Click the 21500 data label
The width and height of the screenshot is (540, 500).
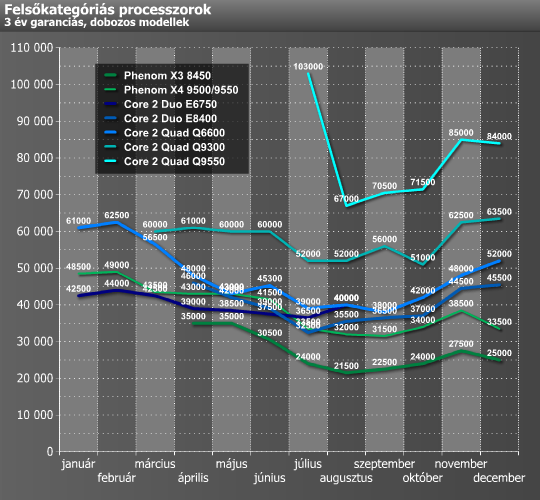tap(346, 366)
